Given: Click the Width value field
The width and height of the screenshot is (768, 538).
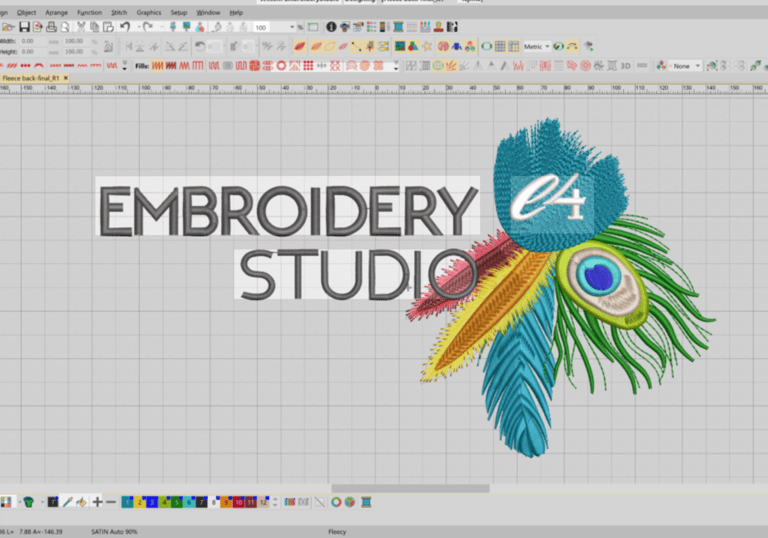Looking at the screenshot, I should (33, 41).
